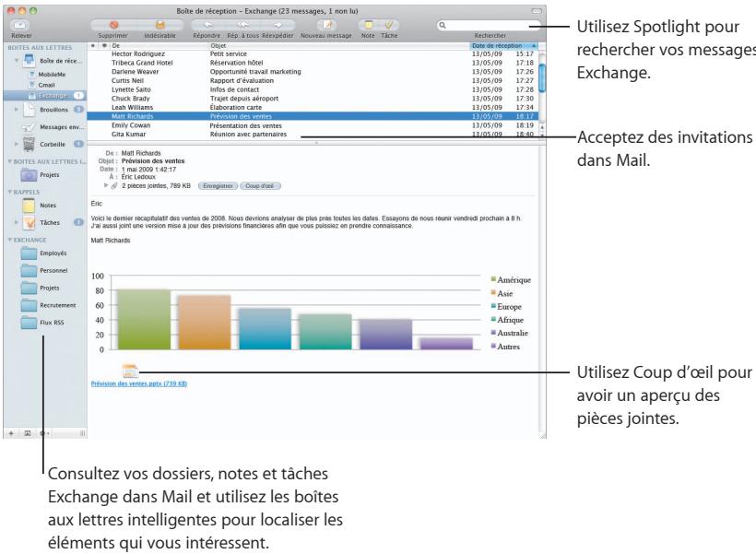Click the add mailbox plus button

click(11, 433)
